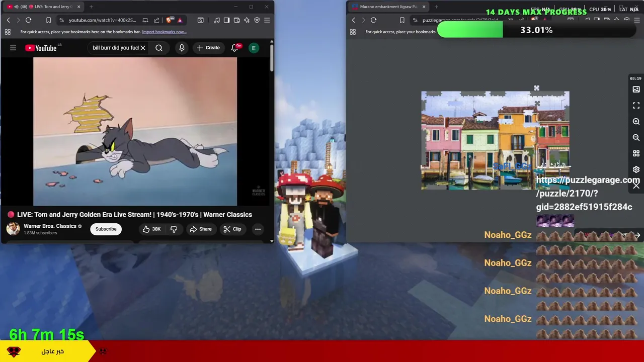Click the Share button under video
Screen dimensions: 644x362
point(200,229)
